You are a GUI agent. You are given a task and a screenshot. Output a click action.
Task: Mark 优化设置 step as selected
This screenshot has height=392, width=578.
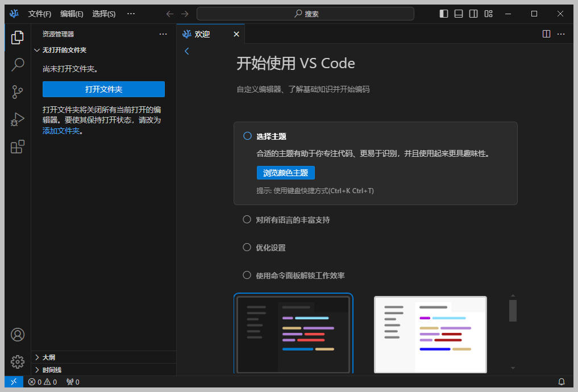coord(247,247)
